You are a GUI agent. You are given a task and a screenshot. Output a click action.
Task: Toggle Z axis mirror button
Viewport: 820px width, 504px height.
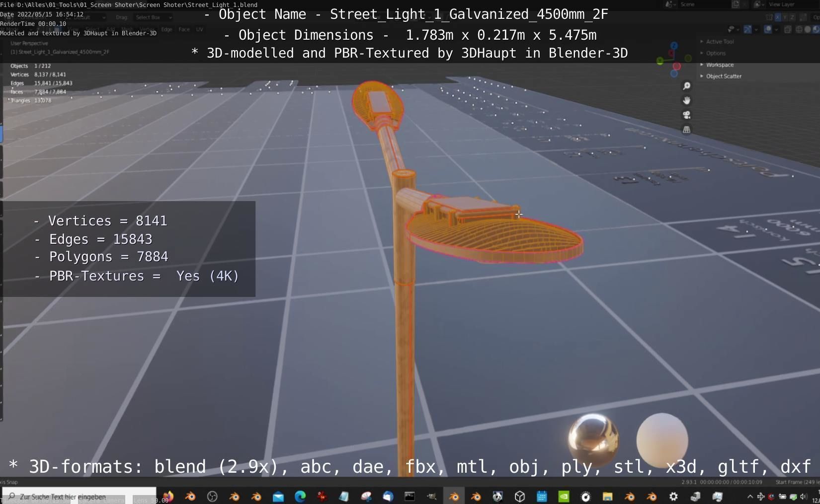point(792,17)
